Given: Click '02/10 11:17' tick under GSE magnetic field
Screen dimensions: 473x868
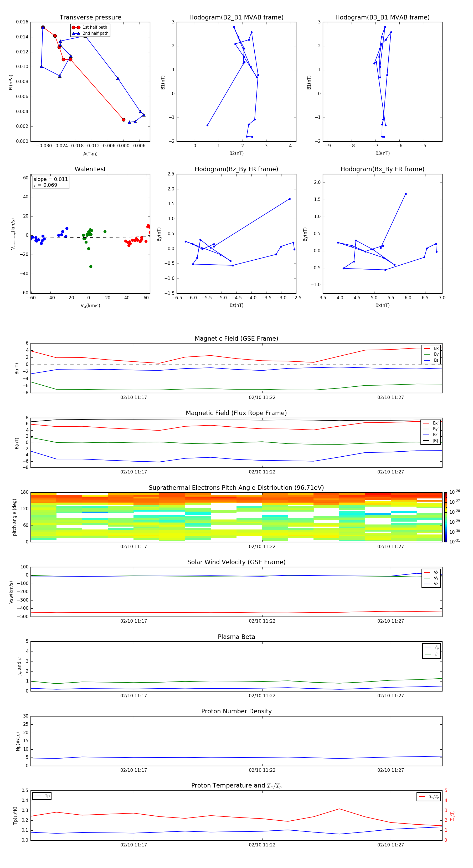Looking at the screenshot, I should pyautogui.click(x=134, y=398).
